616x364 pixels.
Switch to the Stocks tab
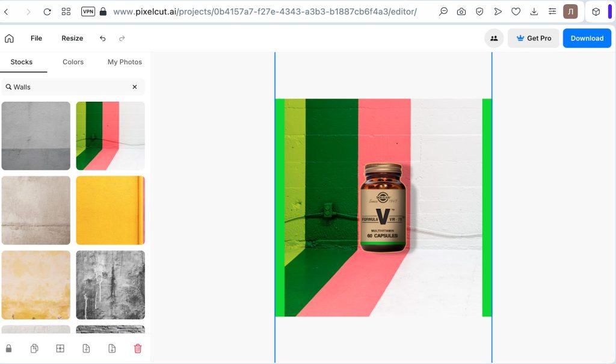coord(22,62)
